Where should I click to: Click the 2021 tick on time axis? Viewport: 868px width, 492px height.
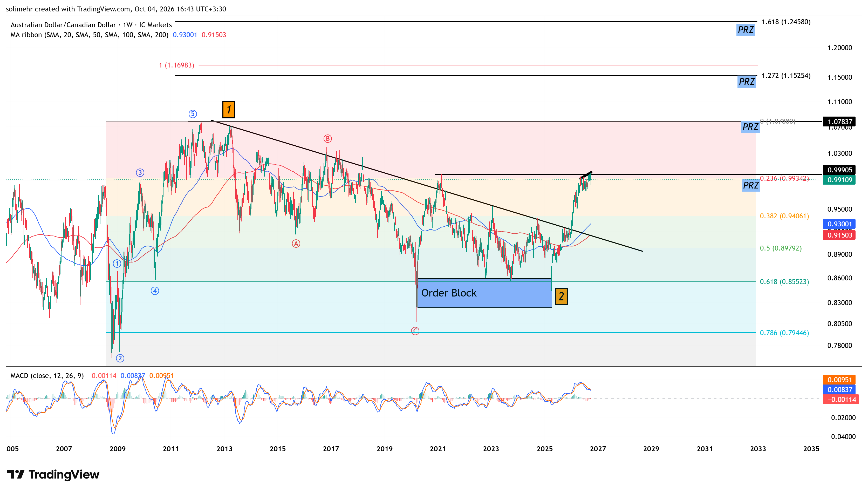point(438,449)
